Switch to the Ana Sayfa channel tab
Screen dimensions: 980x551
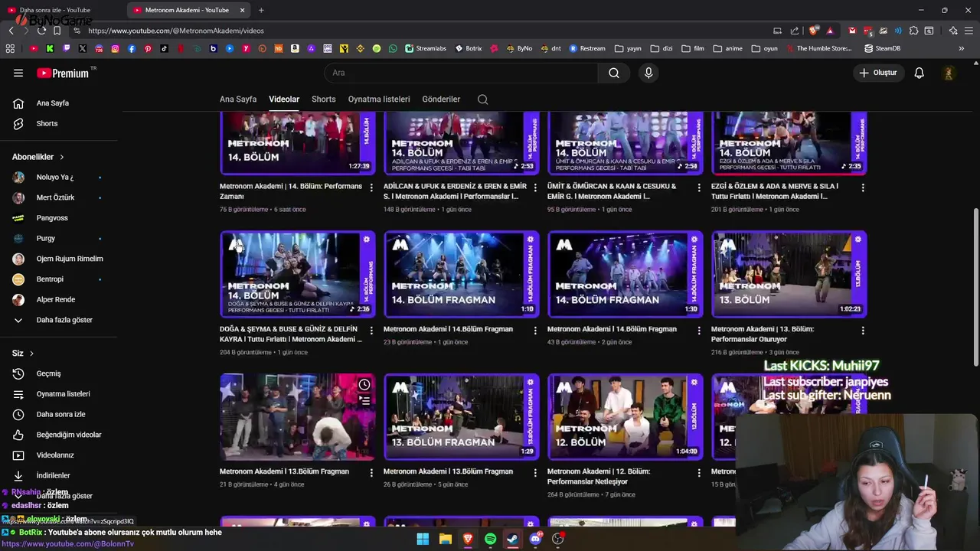238,99
